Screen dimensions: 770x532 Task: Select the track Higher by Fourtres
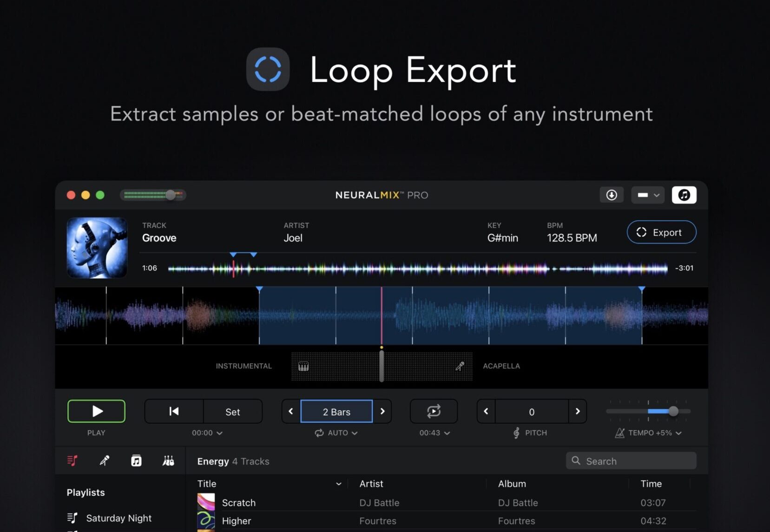point(236,520)
